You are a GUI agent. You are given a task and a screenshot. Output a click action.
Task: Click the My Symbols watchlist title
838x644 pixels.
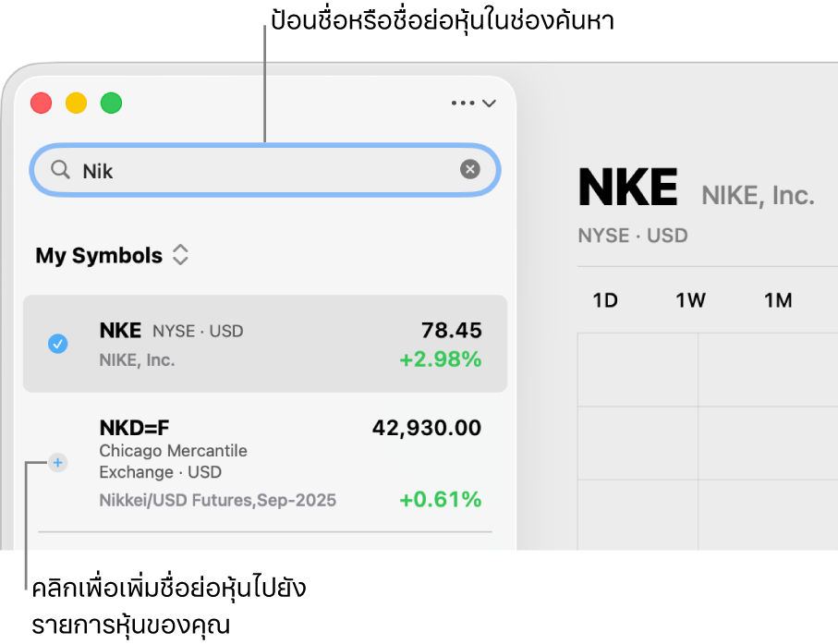tap(99, 255)
